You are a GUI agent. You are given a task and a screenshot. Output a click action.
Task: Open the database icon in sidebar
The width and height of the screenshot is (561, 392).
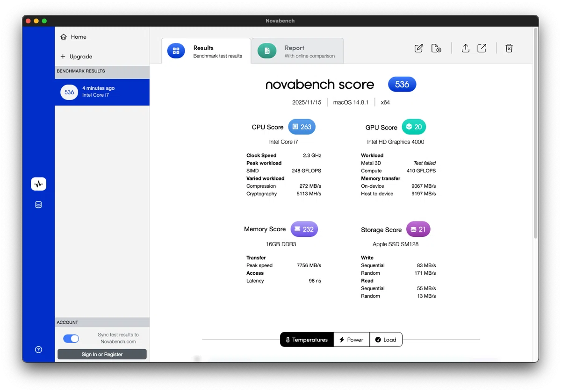click(x=39, y=205)
